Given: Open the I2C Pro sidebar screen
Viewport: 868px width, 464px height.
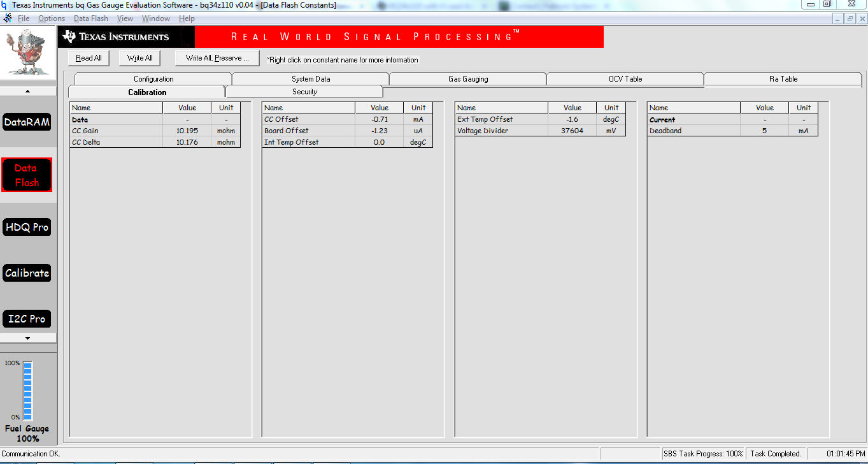Looking at the screenshot, I should (27, 319).
